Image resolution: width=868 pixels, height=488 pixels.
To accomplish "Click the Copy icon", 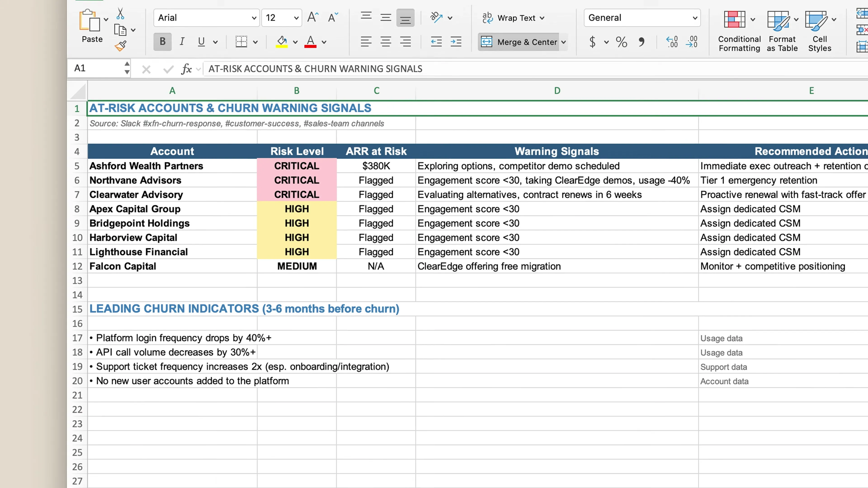I will (120, 30).
